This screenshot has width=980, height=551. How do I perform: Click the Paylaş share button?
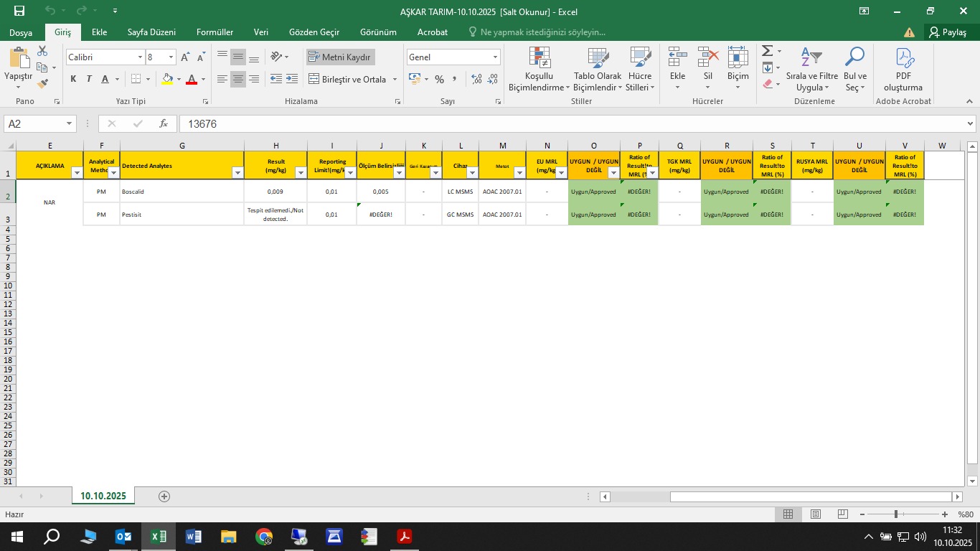point(947,32)
